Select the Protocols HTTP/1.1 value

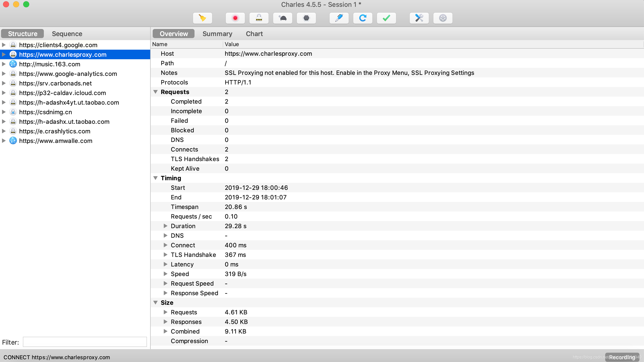238,82
